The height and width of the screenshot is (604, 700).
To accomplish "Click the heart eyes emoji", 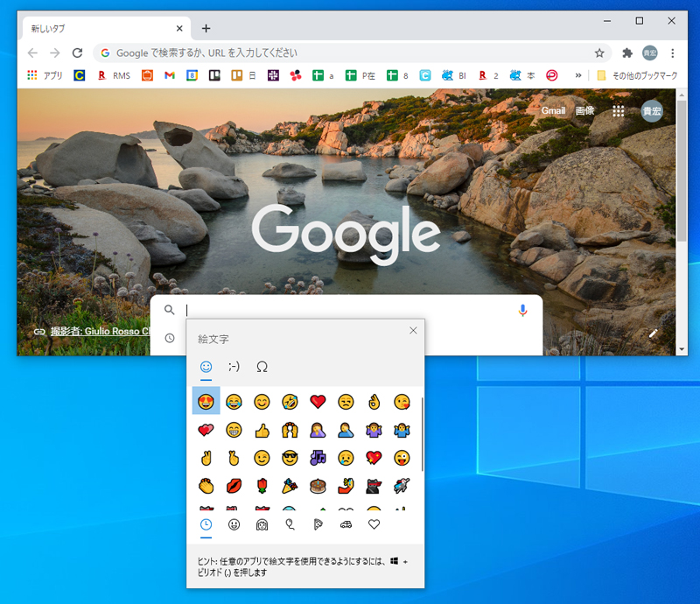I will [x=206, y=401].
